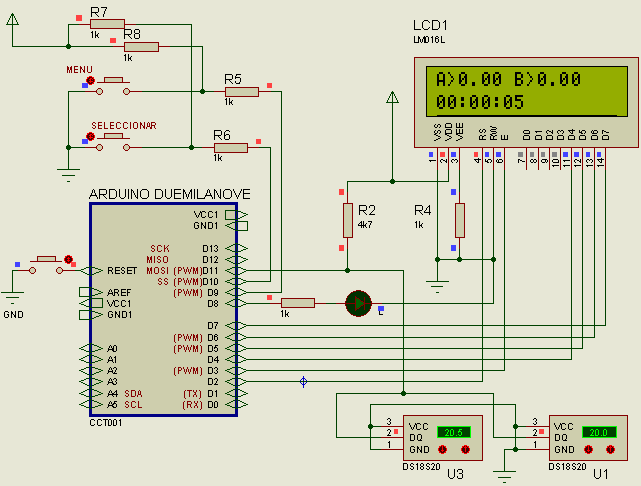Select the SELECCIONAR text label

point(124,126)
